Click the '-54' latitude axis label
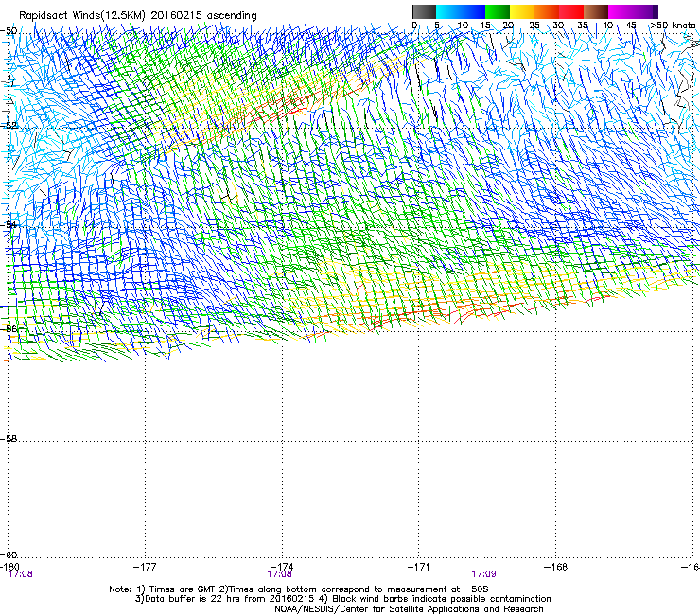The image size is (700, 615). pos(9,224)
